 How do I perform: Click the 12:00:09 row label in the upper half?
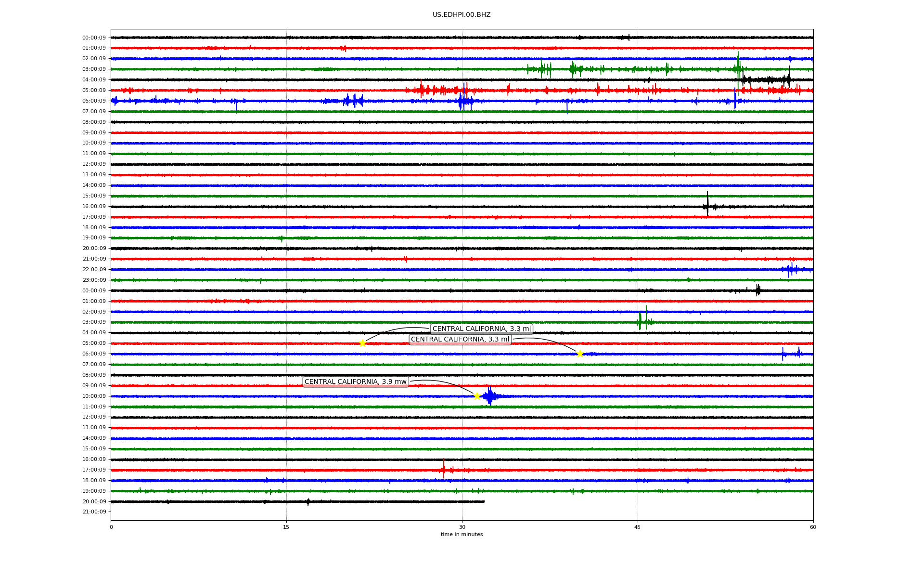[x=94, y=164]
